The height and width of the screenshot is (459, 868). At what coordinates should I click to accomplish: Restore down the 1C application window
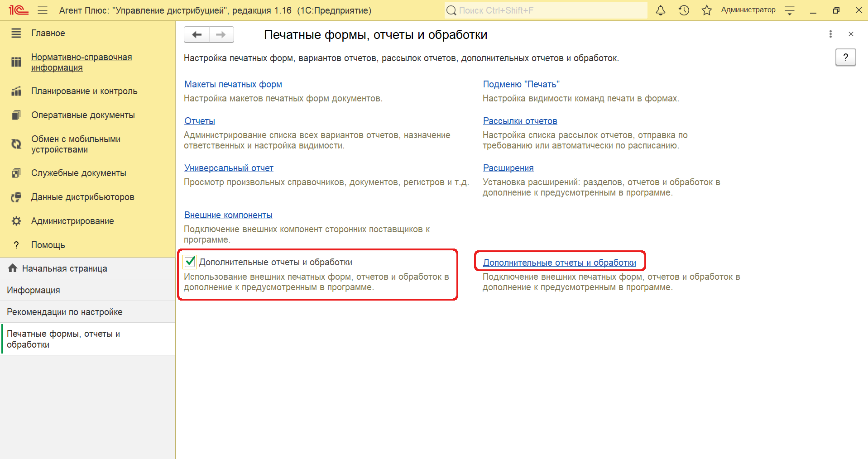(836, 10)
